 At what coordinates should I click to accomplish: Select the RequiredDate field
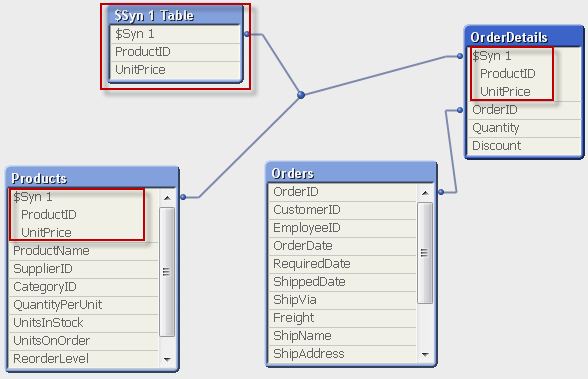(343, 264)
